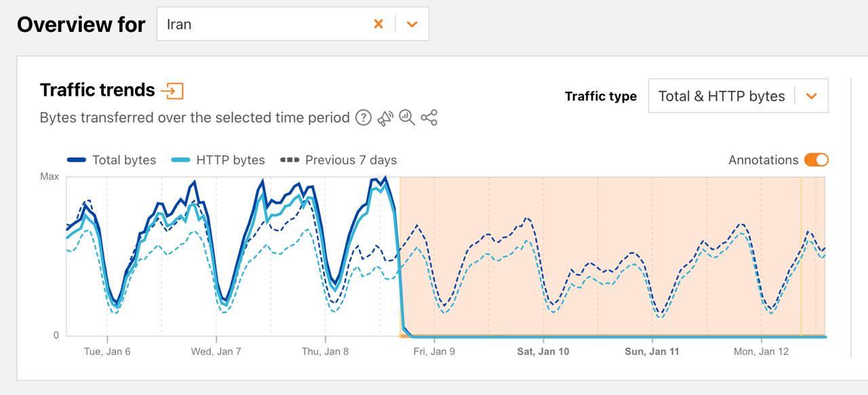Toggle the Previous 7 days legend entry
The image size is (868, 395).
click(x=338, y=160)
